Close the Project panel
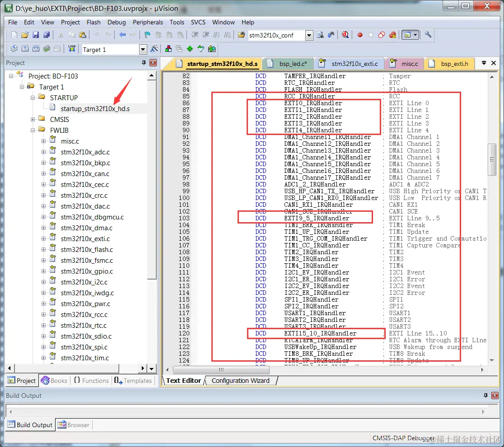Image resolution: width=504 pixels, height=447 pixels. (x=153, y=63)
